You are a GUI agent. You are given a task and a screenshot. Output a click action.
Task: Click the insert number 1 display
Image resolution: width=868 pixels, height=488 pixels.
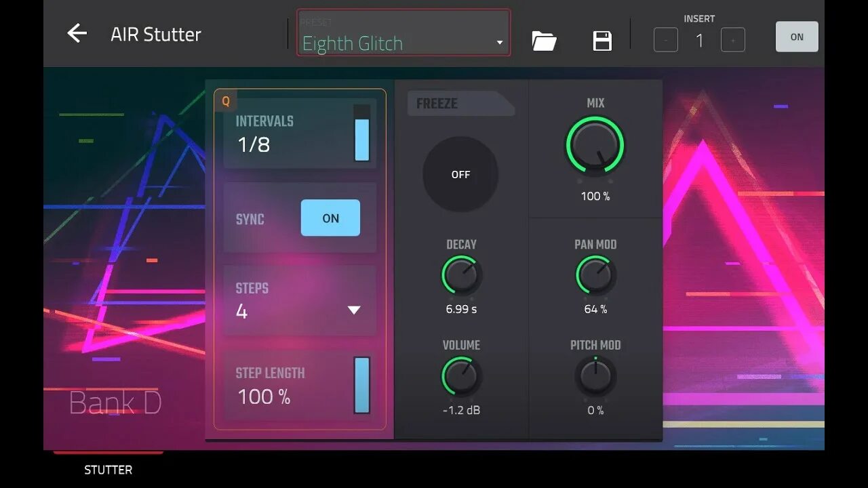click(699, 41)
